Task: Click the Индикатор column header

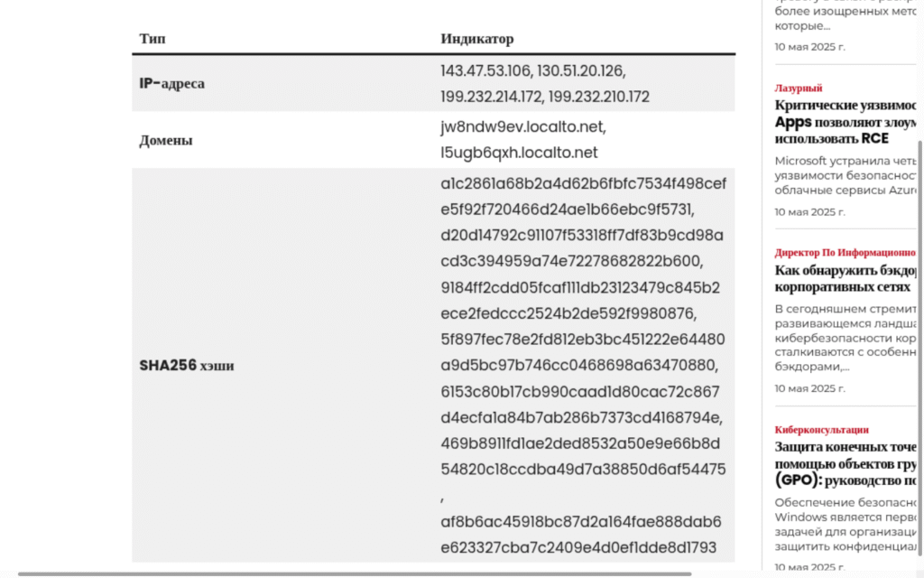Action: (476, 39)
